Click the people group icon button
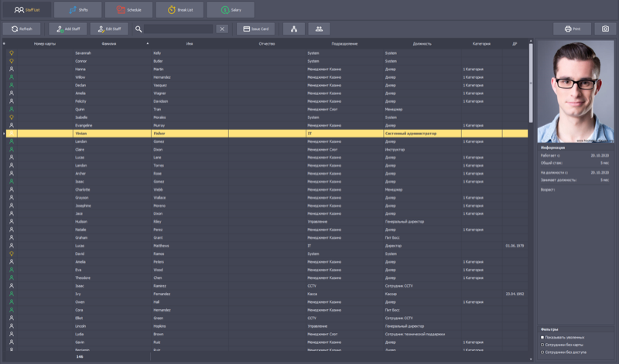The width and height of the screenshot is (619, 364). tap(319, 29)
